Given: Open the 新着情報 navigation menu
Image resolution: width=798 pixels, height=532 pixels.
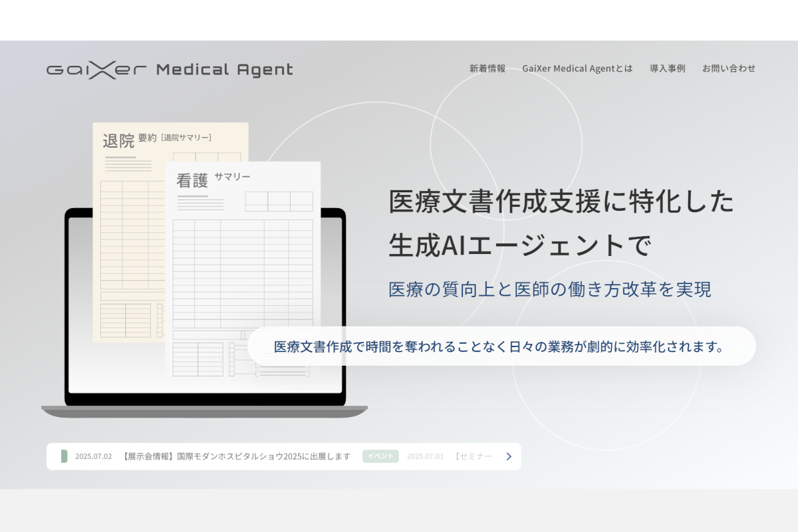Looking at the screenshot, I should point(486,68).
